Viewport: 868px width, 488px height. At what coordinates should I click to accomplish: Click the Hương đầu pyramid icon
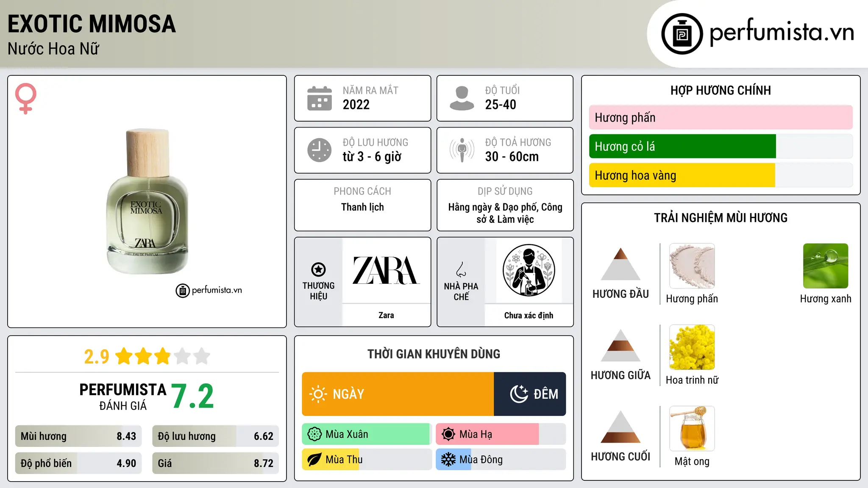point(620,264)
